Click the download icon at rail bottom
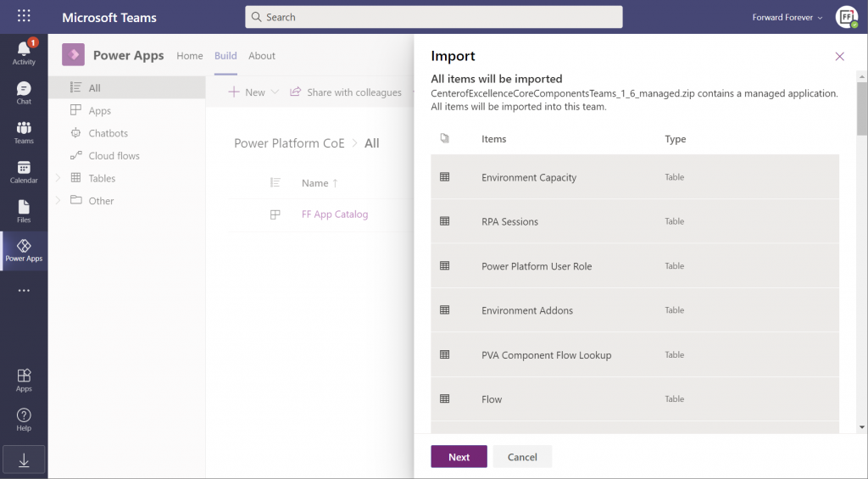 click(x=24, y=460)
